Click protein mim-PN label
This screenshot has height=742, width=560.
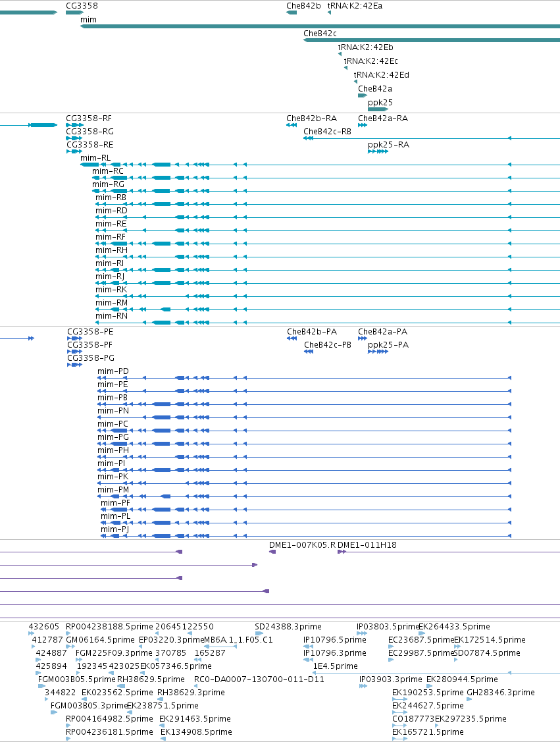[113, 411]
